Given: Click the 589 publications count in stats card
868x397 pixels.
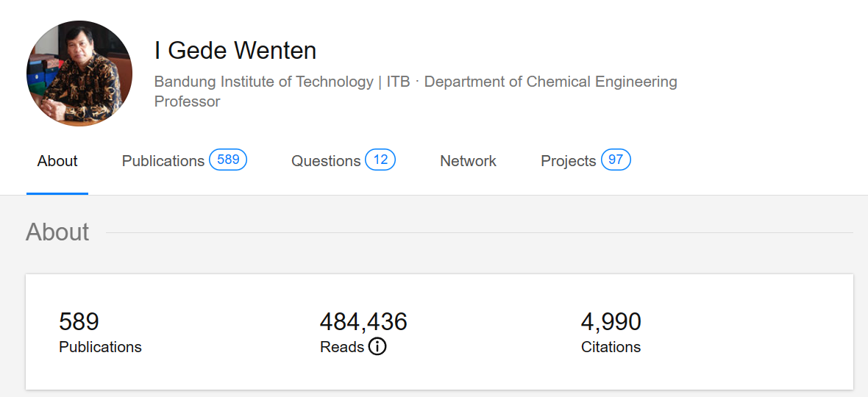Looking at the screenshot, I should point(79,322).
